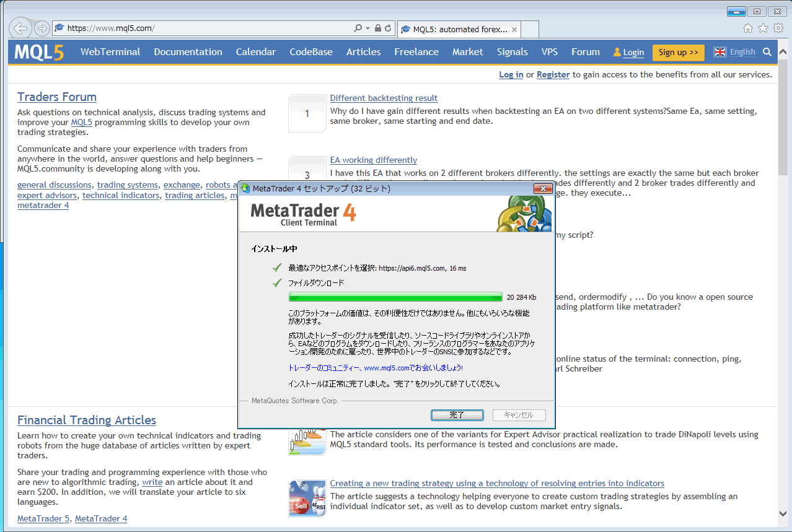
Task: Open the Calendar menu item
Action: [x=256, y=52]
